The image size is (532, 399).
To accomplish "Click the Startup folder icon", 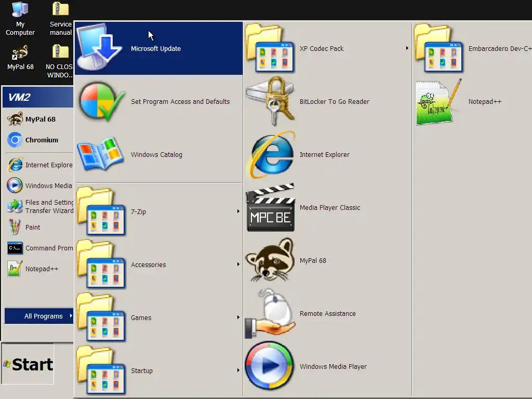I will pos(101,370).
